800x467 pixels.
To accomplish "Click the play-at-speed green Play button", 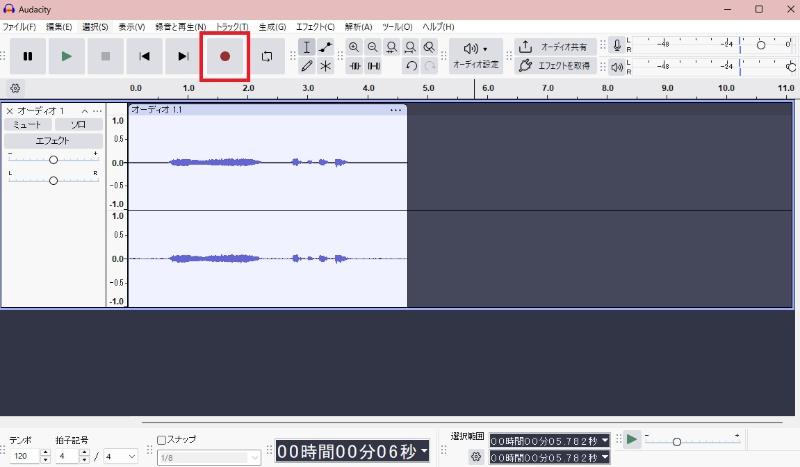I will [x=632, y=439].
